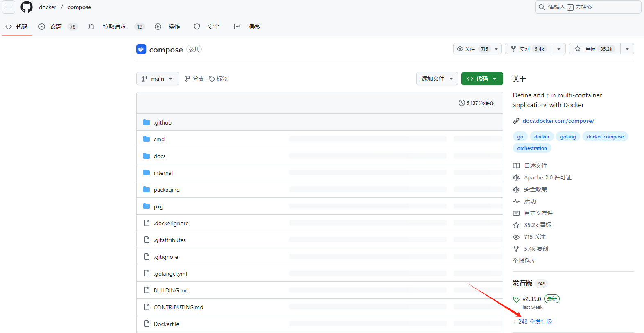
Task: Click the 举报仓库 report repository link
Action: click(x=524, y=261)
